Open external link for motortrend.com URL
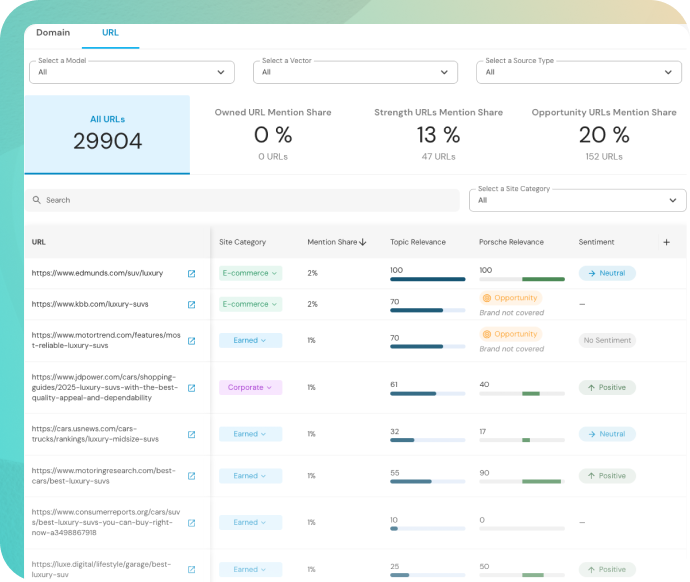Screen dimensions: 690x582 pos(191,341)
